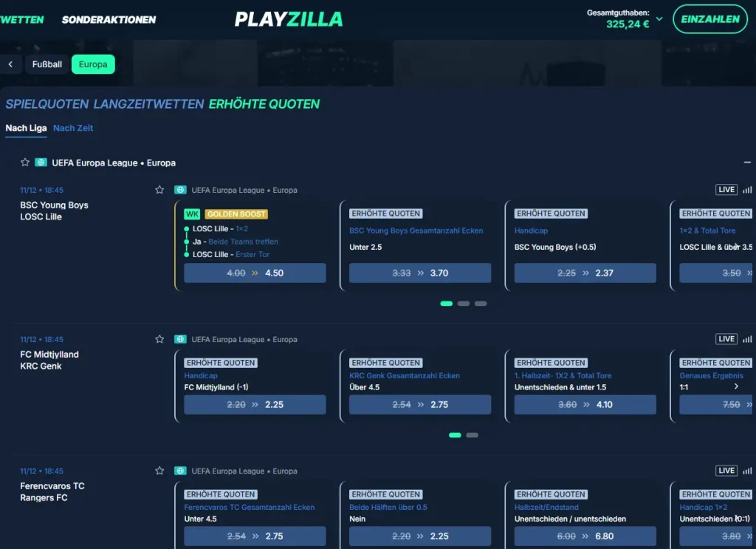Select the Nach Zeit sorting tab
Viewport: 756px width, 549px height.
point(73,128)
